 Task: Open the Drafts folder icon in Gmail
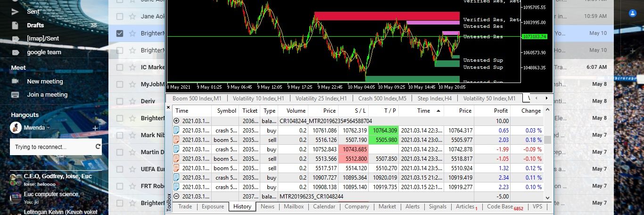click(x=15, y=25)
